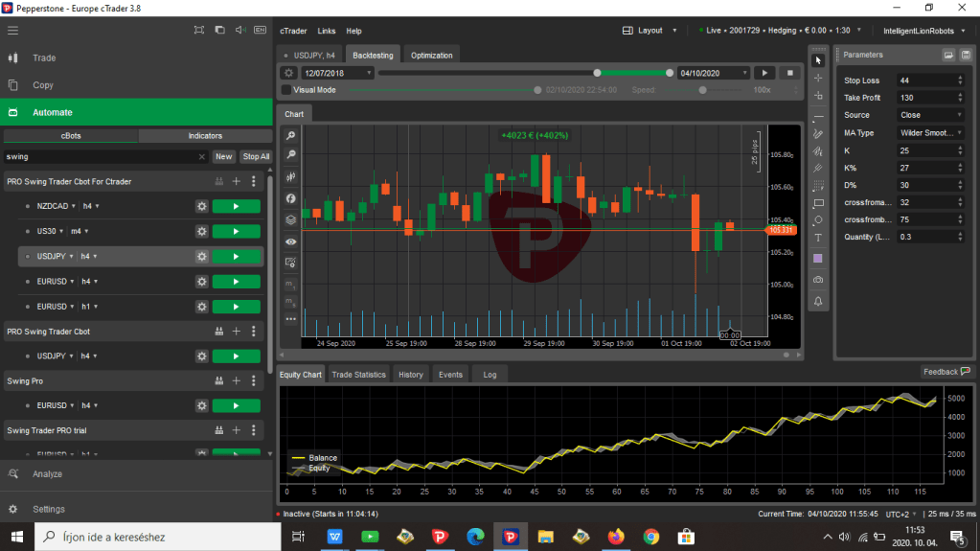Image resolution: width=980 pixels, height=551 pixels.
Task: Enable the Visual Mode checkbox
Action: coord(286,90)
